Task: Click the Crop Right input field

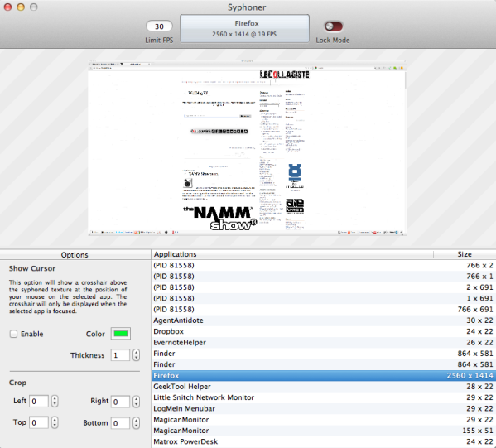Action: coord(120,402)
